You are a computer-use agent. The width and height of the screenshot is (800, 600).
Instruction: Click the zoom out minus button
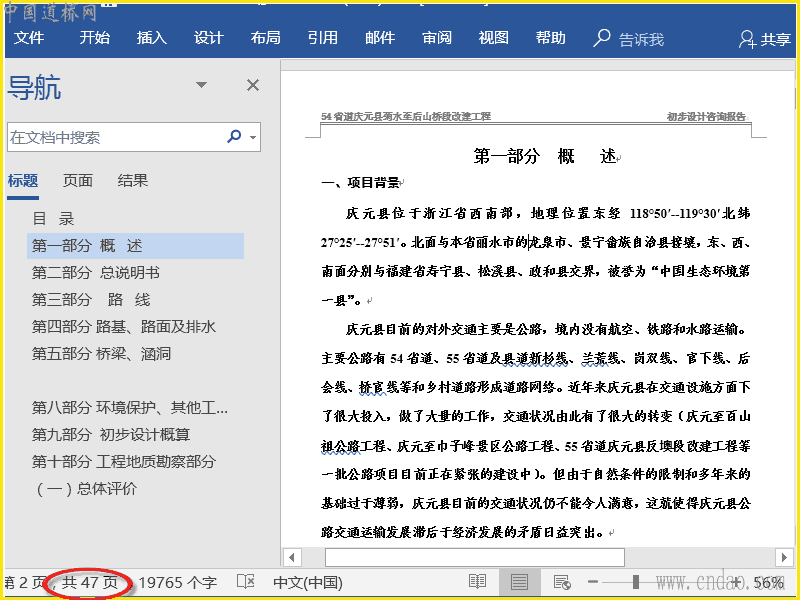coord(593,582)
